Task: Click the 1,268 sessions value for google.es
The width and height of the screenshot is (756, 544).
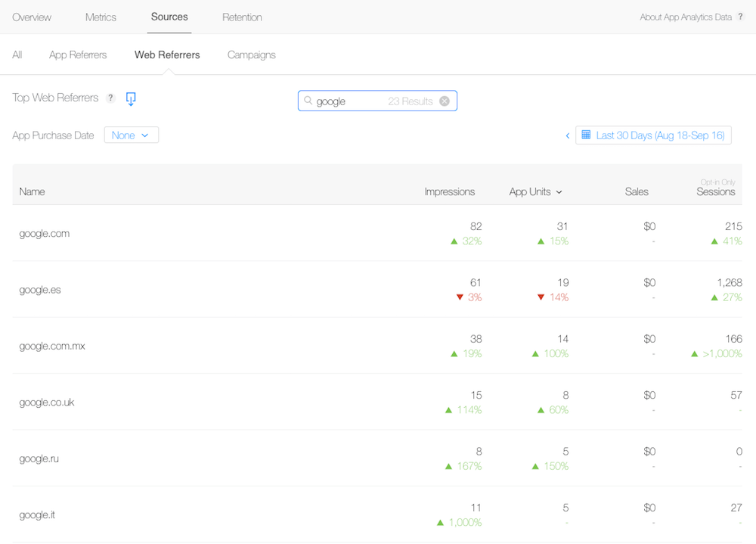Action: click(x=730, y=282)
